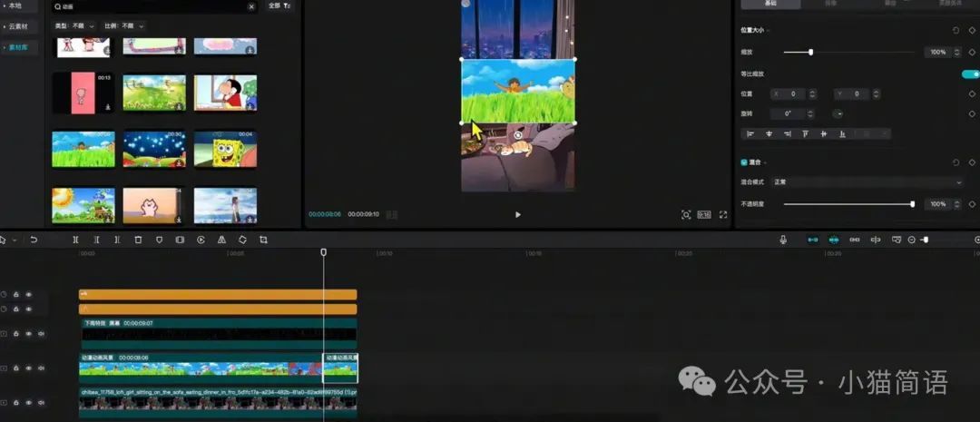Add keyframe for the opacity property
Screen dimensions: 980x422
[972, 204]
